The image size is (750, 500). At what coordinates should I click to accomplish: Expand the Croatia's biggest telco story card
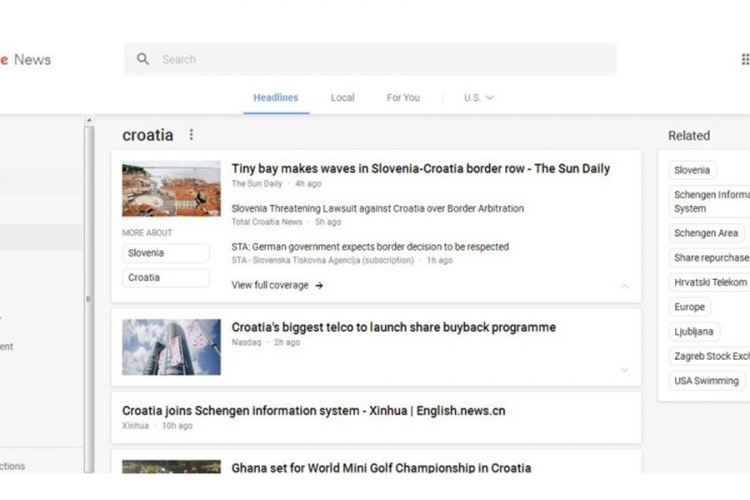tap(624, 369)
